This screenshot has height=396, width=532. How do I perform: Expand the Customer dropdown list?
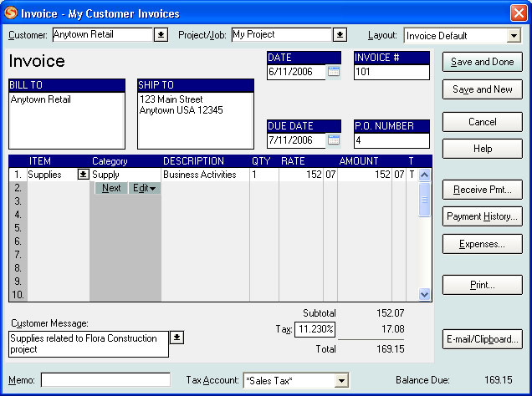coord(161,35)
